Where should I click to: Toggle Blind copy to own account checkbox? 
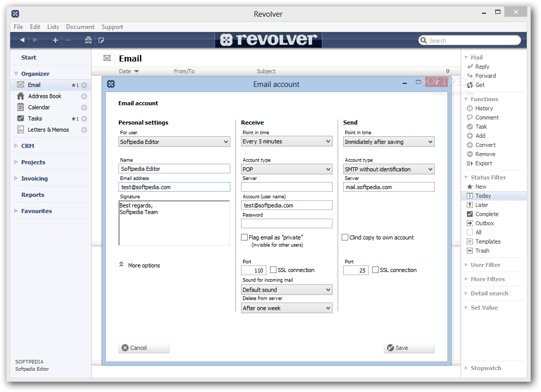tap(345, 237)
